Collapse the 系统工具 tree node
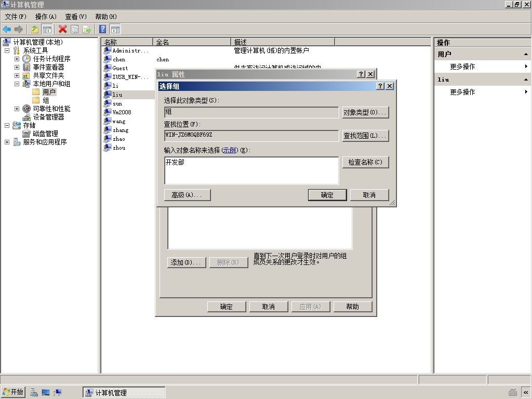 tap(7, 50)
